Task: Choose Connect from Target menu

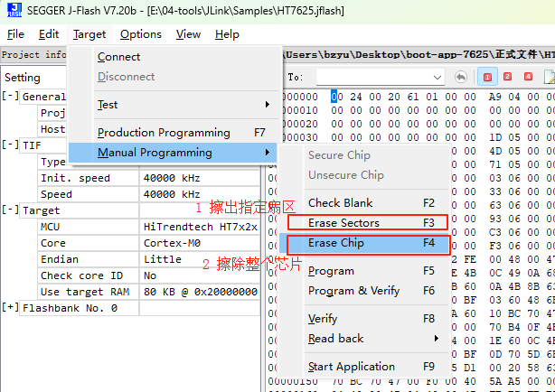Action: [x=174, y=57]
